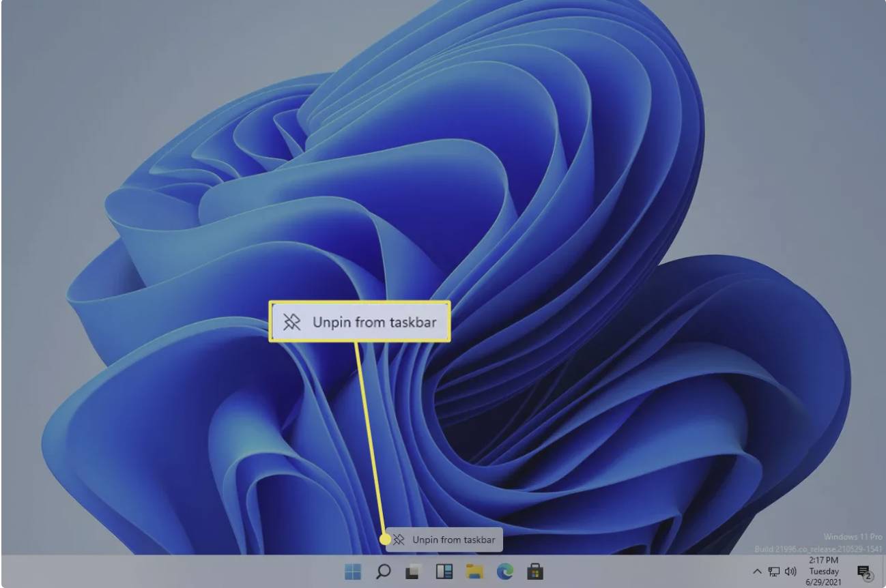Open the taskbar Search magnifier
Screen dimensions: 886x588
coord(384,572)
